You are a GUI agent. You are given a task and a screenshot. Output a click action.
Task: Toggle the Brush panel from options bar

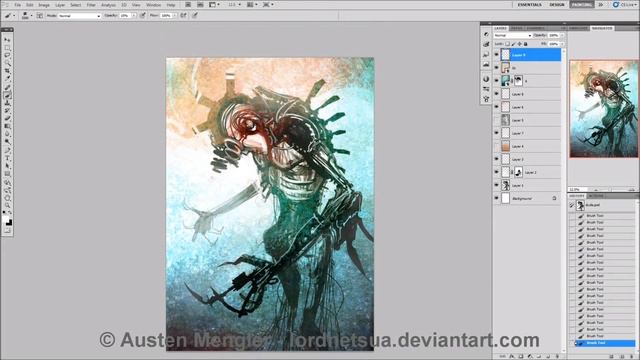coord(40,16)
